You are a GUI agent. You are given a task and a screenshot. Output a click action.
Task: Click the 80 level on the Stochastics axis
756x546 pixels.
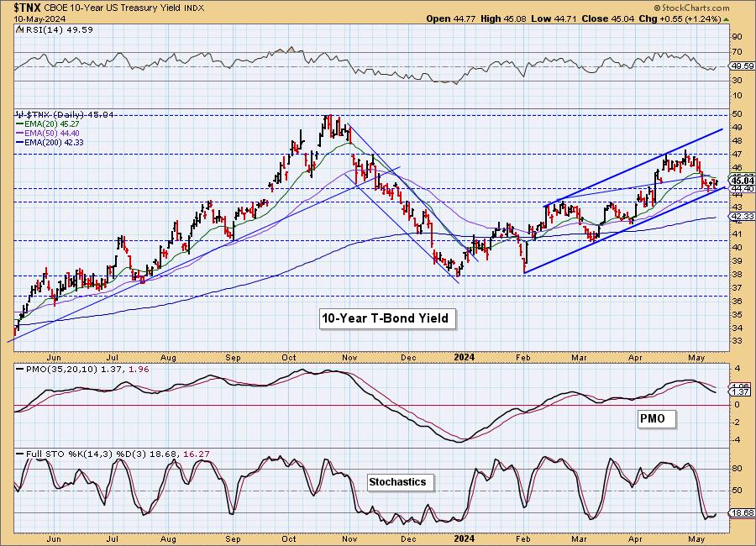pos(736,469)
